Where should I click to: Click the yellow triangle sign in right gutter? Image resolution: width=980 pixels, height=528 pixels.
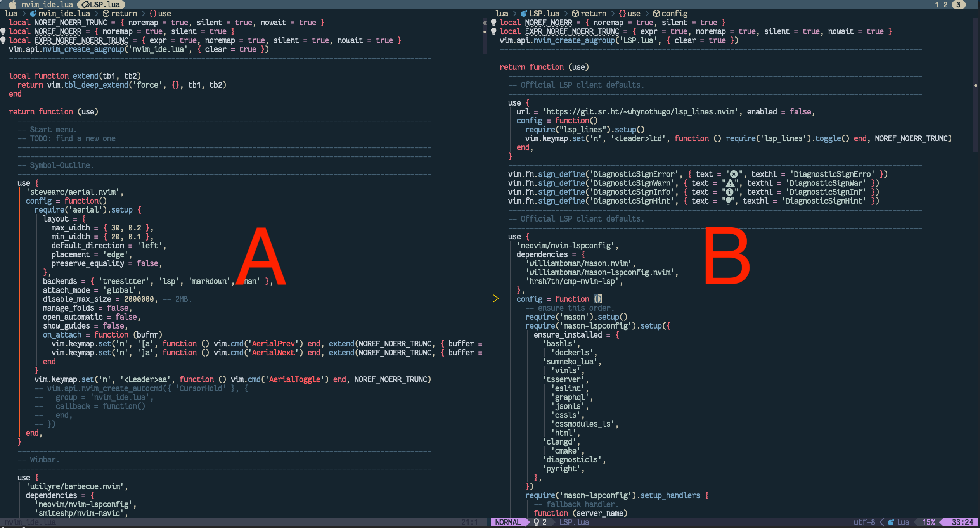(495, 299)
